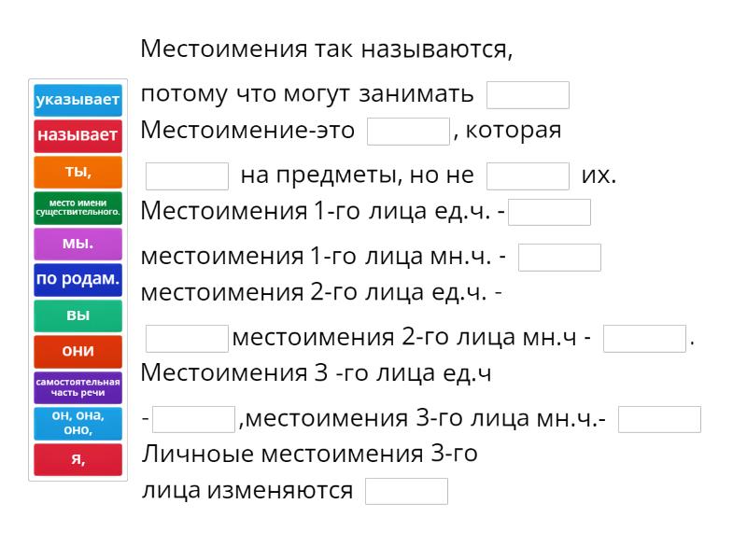The width and height of the screenshot is (747, 560).
Task: Choose the 'самостоятельная часть речи' tile
Action: tap(78, 387)
